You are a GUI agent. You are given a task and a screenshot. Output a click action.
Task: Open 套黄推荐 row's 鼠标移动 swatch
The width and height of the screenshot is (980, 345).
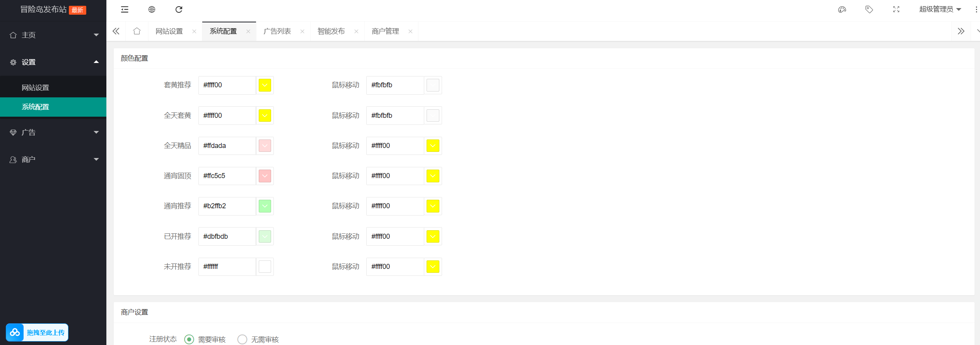433,85
